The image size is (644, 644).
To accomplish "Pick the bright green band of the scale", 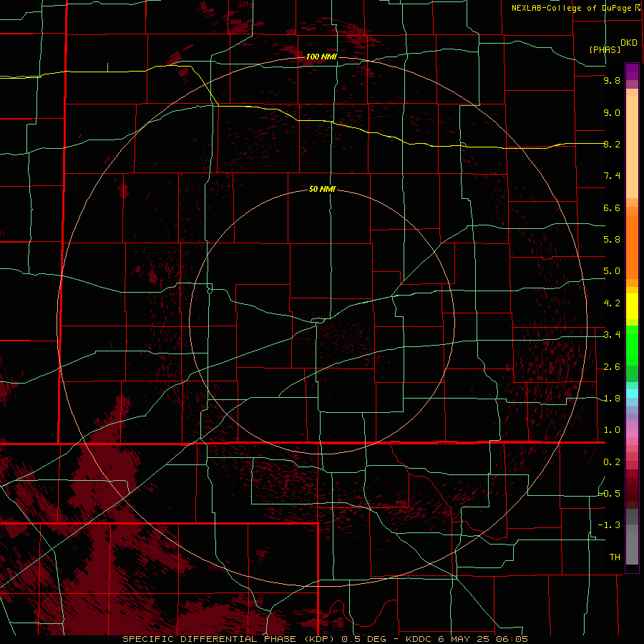I will (x=632, y=345).
